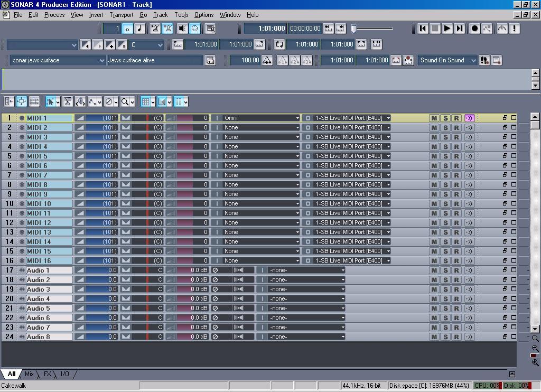This screenshot has width=541, height=392.
Task: Click the position slider thumb in transport
Action: [x=353, y=29]
